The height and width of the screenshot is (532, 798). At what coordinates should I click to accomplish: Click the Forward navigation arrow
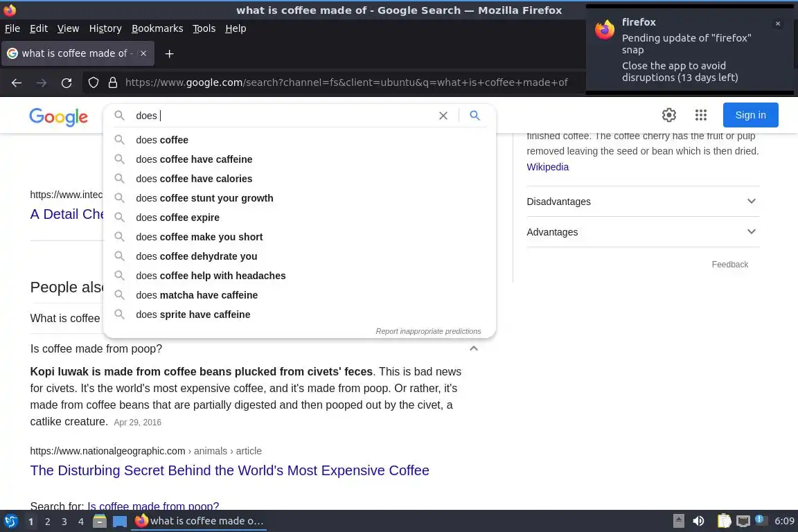42,82
